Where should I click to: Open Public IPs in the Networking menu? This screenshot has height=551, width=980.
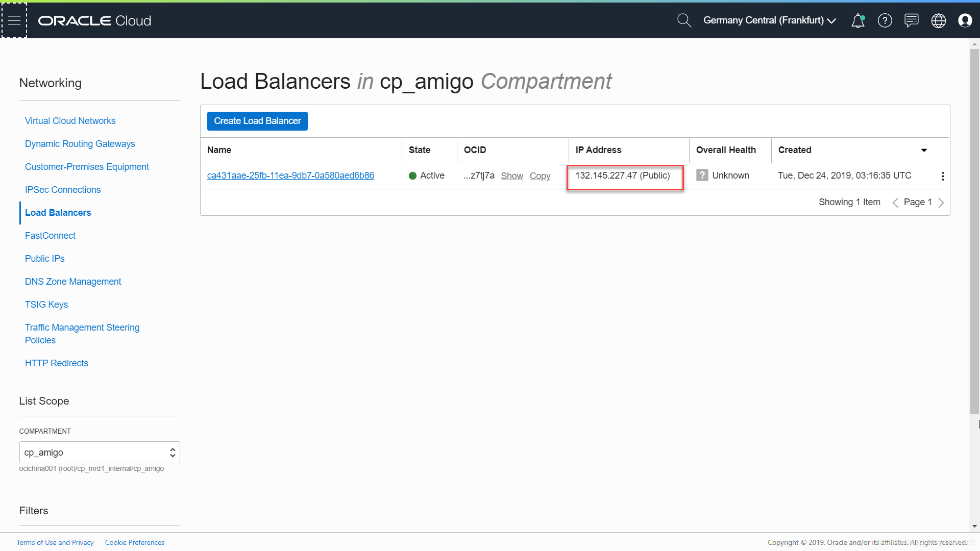point(44,259)
